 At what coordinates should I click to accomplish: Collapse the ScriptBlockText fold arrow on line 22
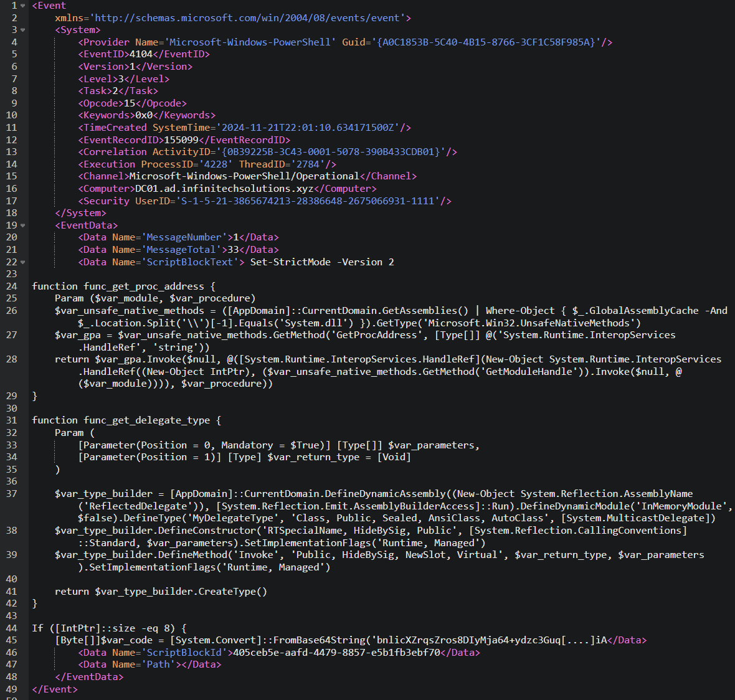pos(22,262)
